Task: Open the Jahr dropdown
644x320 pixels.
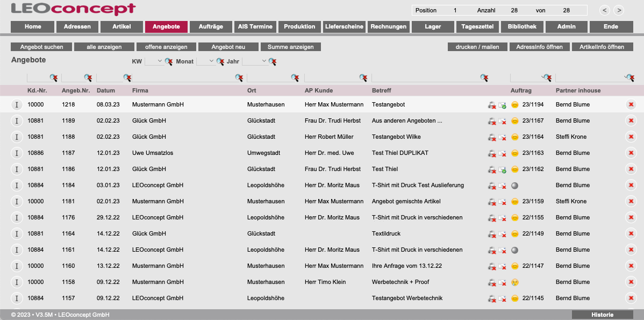Action: tap(254, 61)
